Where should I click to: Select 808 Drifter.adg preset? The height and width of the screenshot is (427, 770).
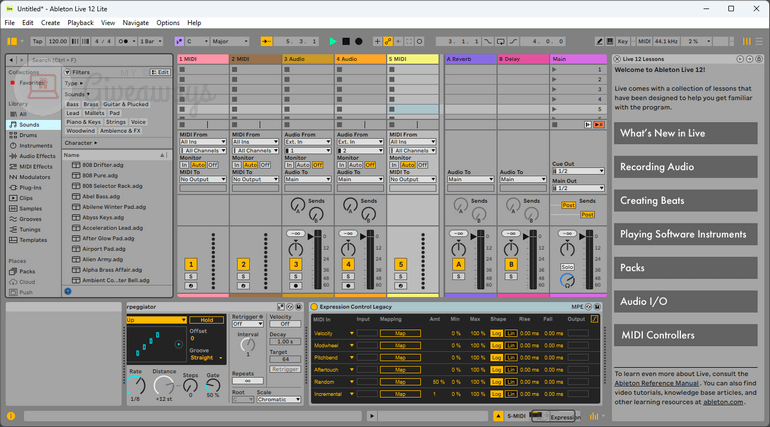pos(103,165)
